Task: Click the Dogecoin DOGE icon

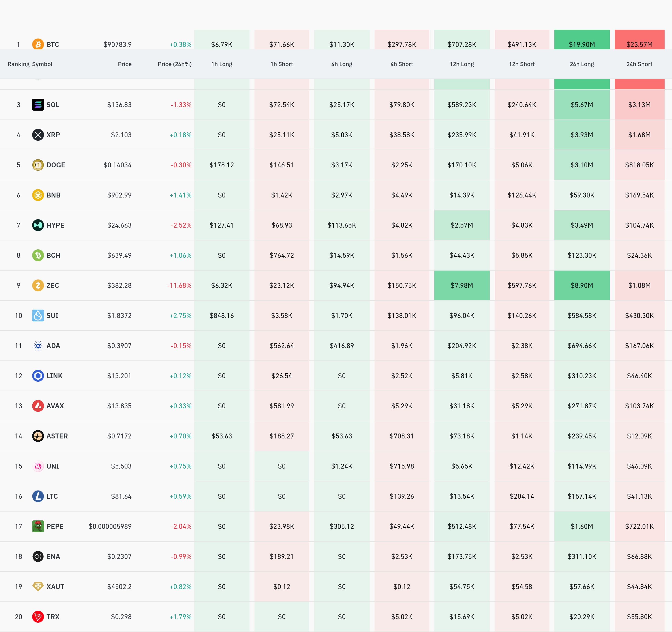Action: [38, 165]
